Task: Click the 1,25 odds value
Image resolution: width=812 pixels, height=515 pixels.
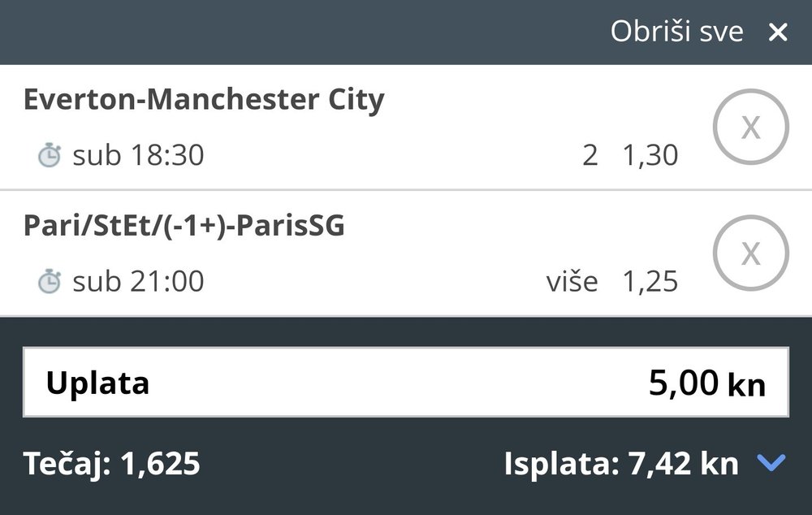Action: pyautogui.click(x=650, y=282)
